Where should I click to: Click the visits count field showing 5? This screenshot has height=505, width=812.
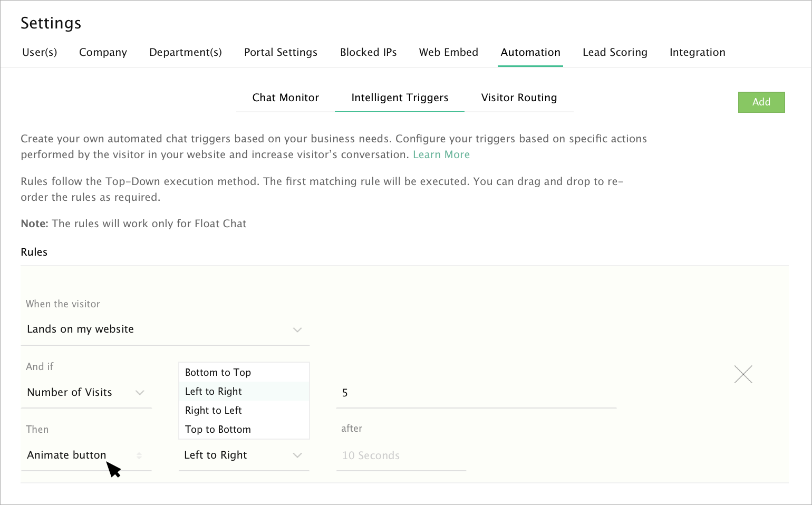[x=476, y=393]
